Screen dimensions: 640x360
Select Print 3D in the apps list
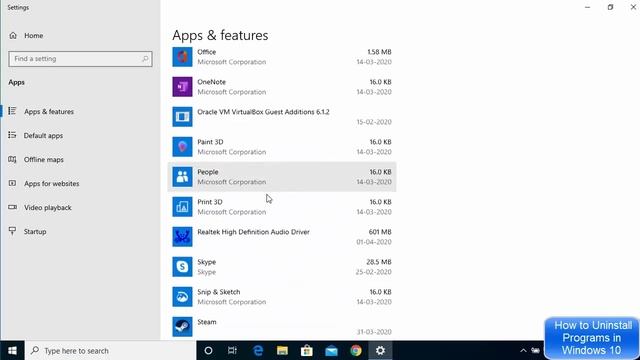[282, 207]
